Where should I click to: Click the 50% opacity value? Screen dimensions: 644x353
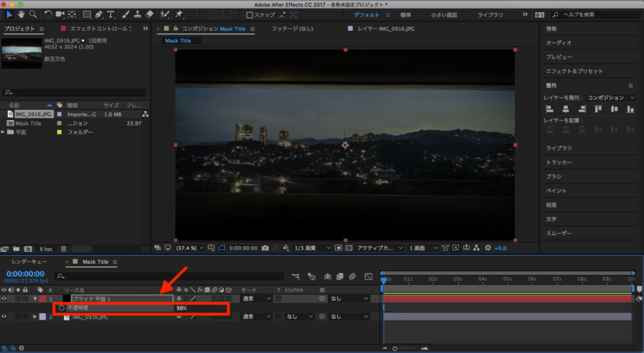(x=181, y=308)
